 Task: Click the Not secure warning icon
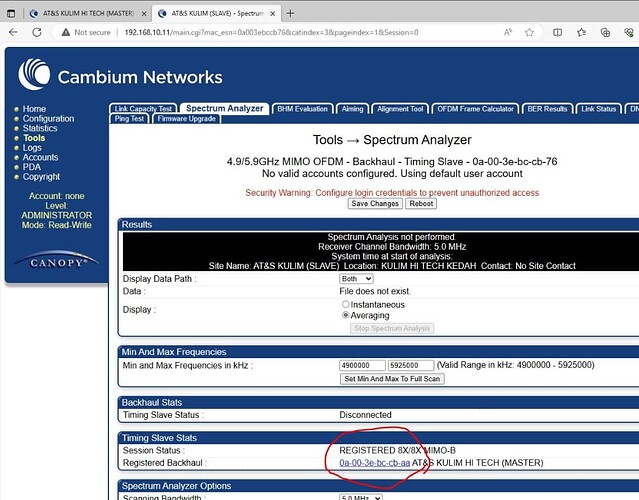(66, 32)
